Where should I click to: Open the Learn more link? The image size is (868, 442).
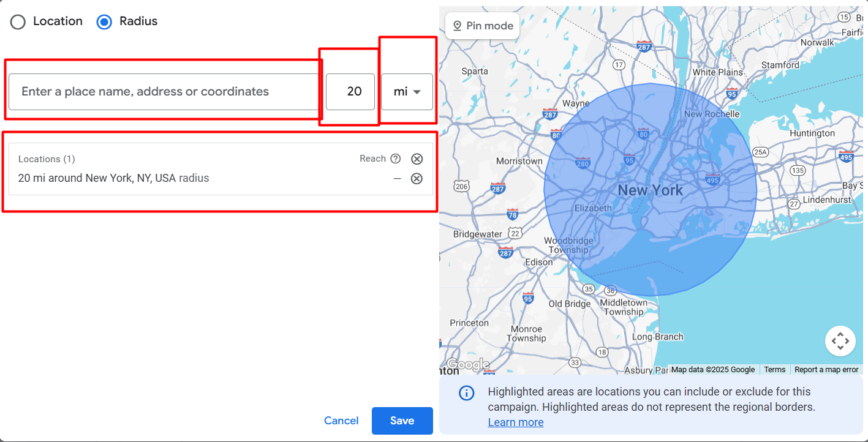515,422
